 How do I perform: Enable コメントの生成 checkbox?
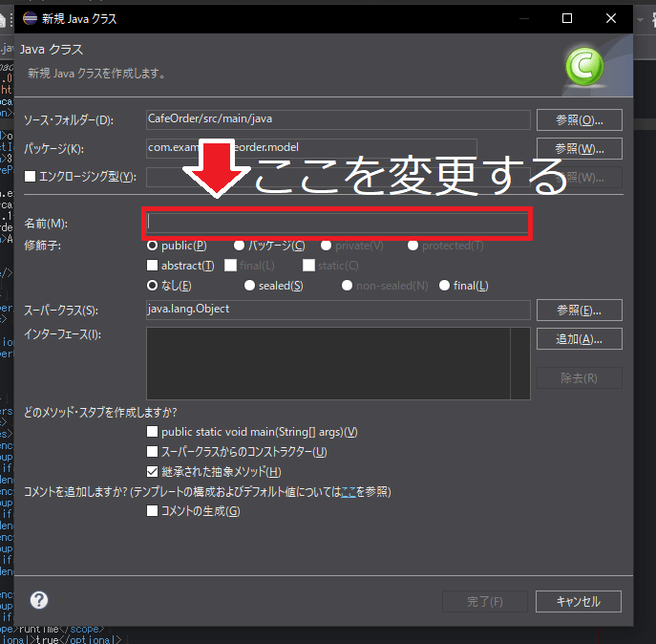pos(153,511)
